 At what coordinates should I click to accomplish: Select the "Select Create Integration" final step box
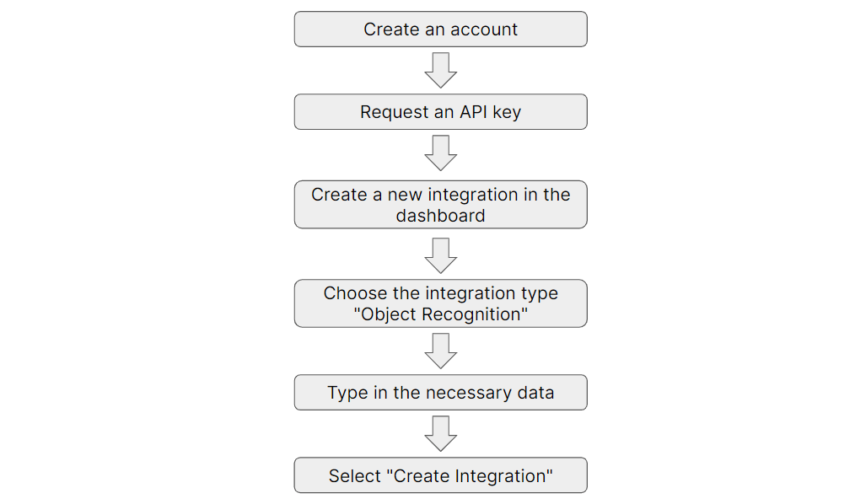441,475
